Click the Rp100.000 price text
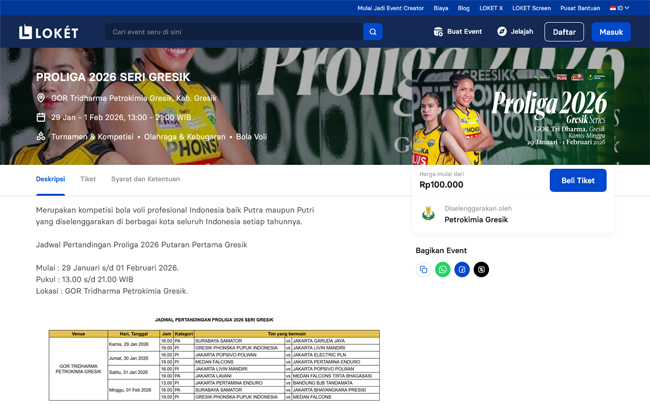 click(441, 185)
